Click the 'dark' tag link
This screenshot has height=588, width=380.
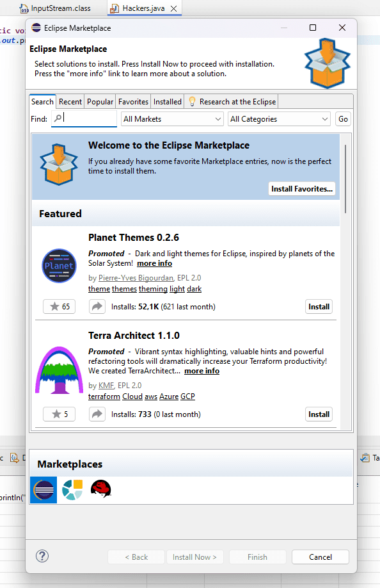tap(194, 289)
